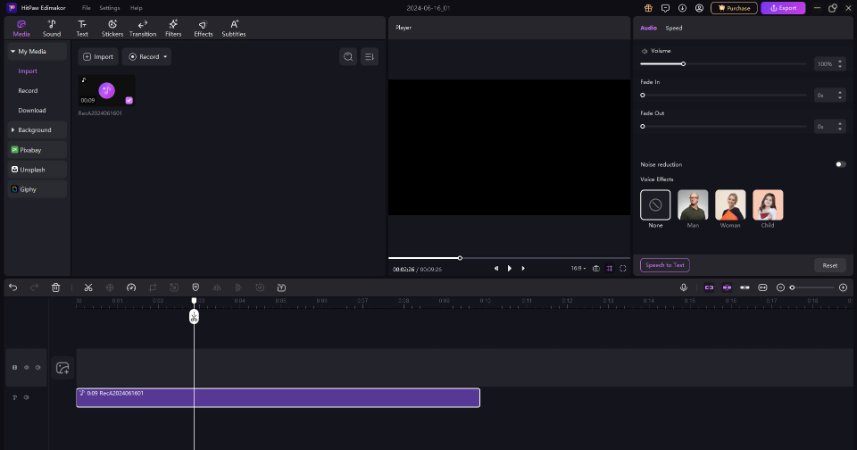This screenshot has width=857, height=450.
Task: Open the Stickers tab
Action: pos(112,28)
